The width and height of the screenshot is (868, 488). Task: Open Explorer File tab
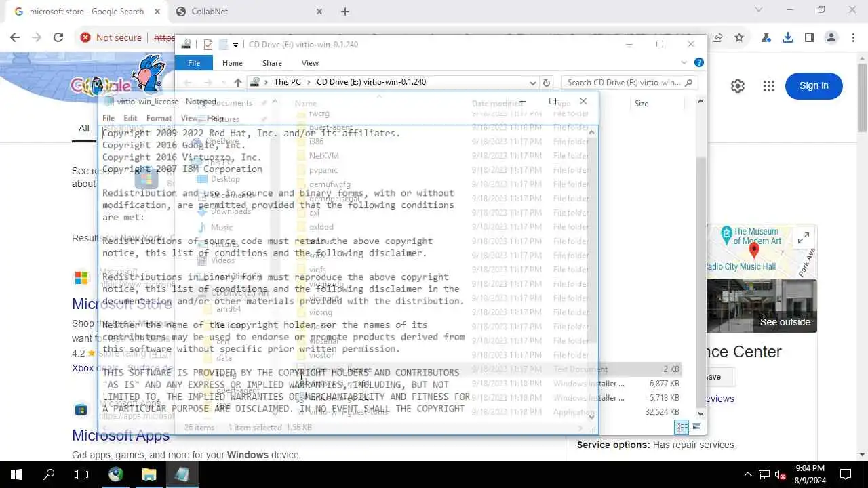[194, 63]
